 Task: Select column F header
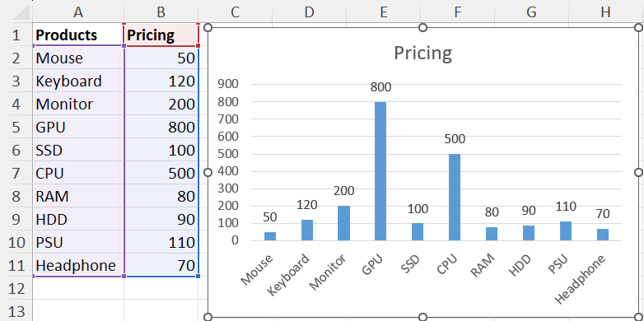458,12
